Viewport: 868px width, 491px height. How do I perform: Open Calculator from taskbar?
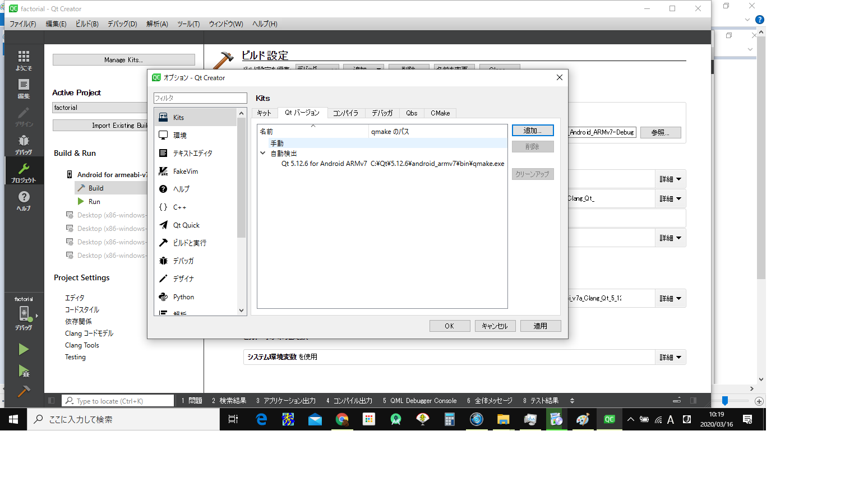tap(449, 419)
